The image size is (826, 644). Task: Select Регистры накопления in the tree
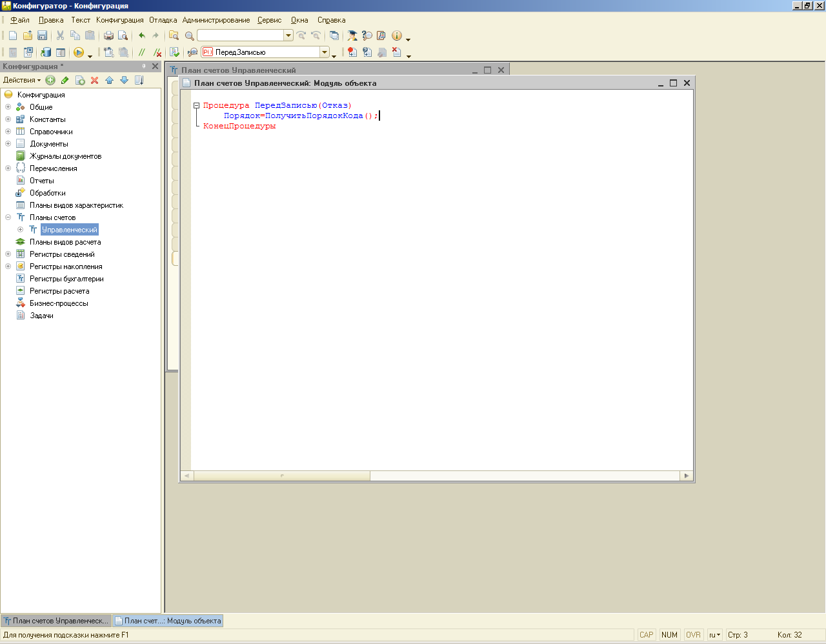[x=66, y=267]
